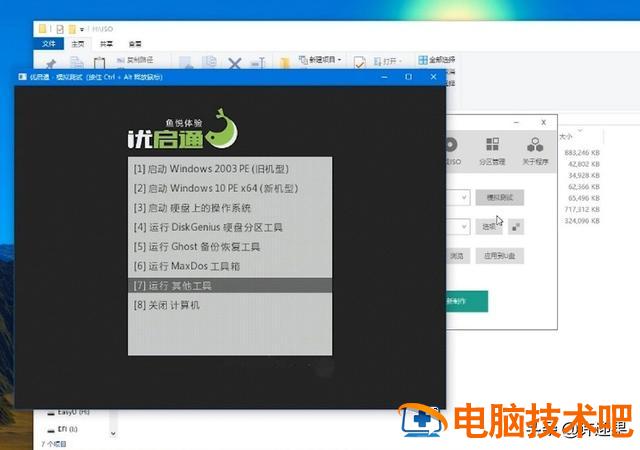Click file size 34,928 KB
This screenshot has height=450, width=640.
point(584,176)
